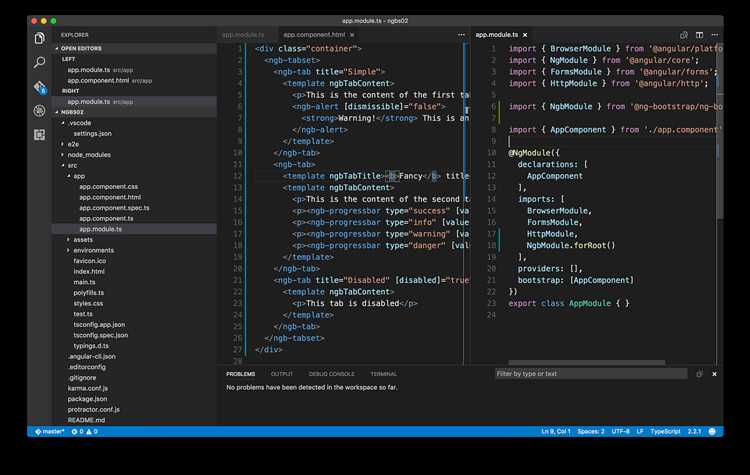Open package.json in file tree
Viewport: 750px width, 475px height.
87,399
